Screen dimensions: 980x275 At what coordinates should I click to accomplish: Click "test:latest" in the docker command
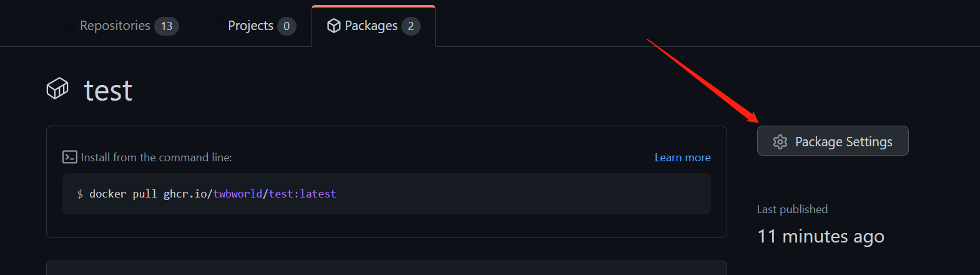pyautogui.click(x=303, y=194)
